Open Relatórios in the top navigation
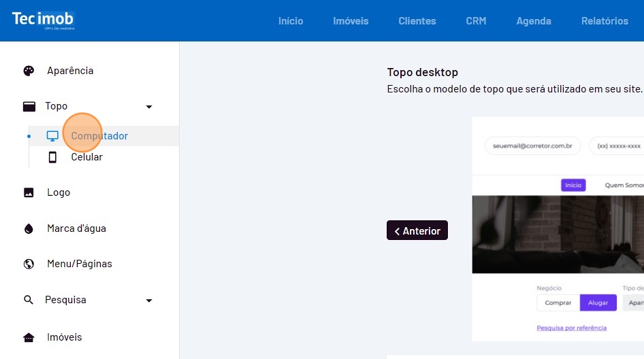This screenshot has height=359, width=644. [x=605, y=21]
